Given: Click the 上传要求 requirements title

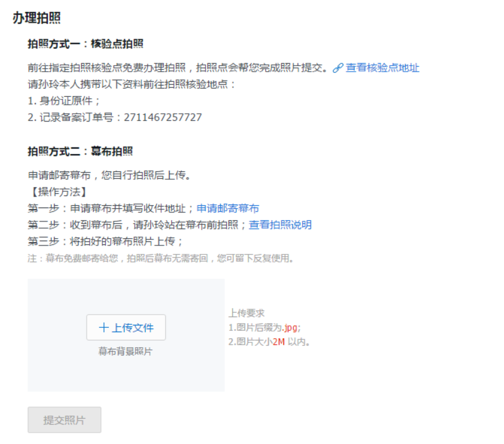Looking at the screenshot, I should (x=246, y=313).
